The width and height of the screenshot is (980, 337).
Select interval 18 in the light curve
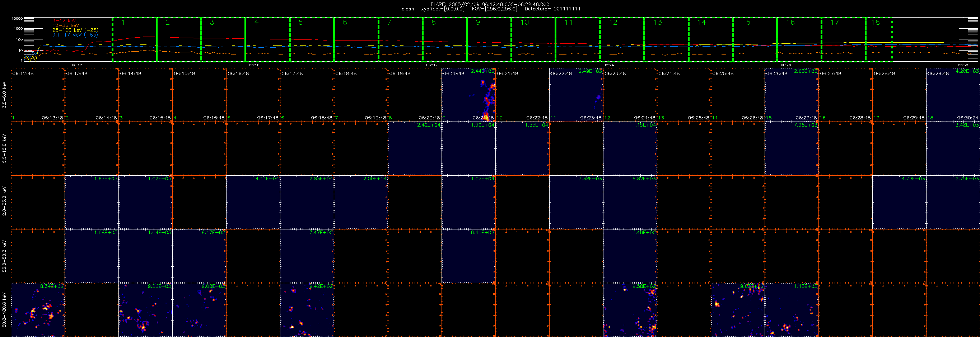pyautogui.click(x=879, y=39)
